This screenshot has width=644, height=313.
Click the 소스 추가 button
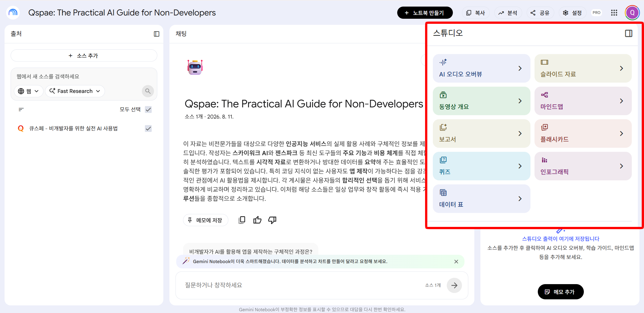(84, 55)
